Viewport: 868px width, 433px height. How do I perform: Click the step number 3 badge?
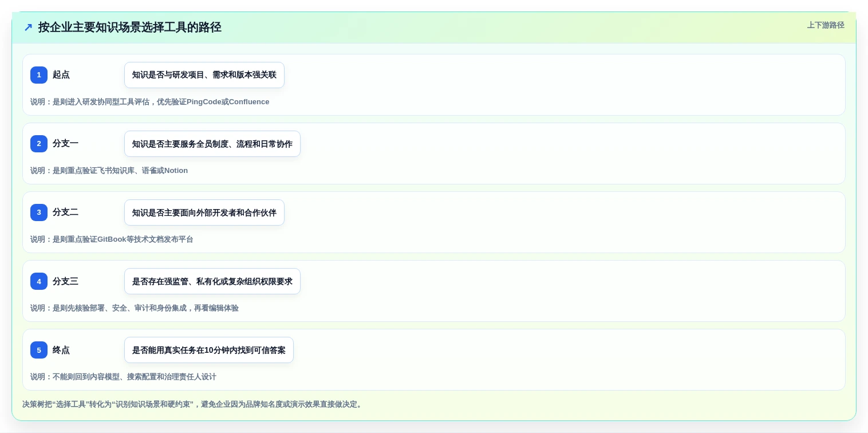click(39, 212)
